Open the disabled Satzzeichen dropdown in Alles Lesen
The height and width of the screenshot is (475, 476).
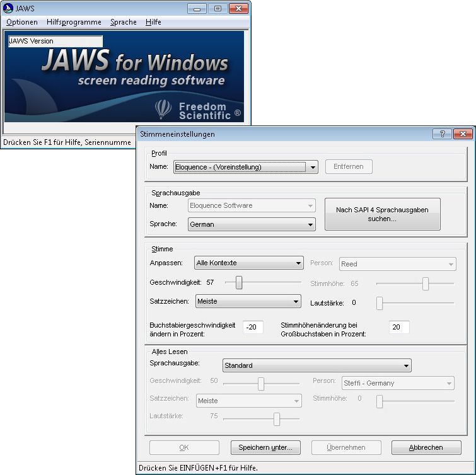[249, 401]
